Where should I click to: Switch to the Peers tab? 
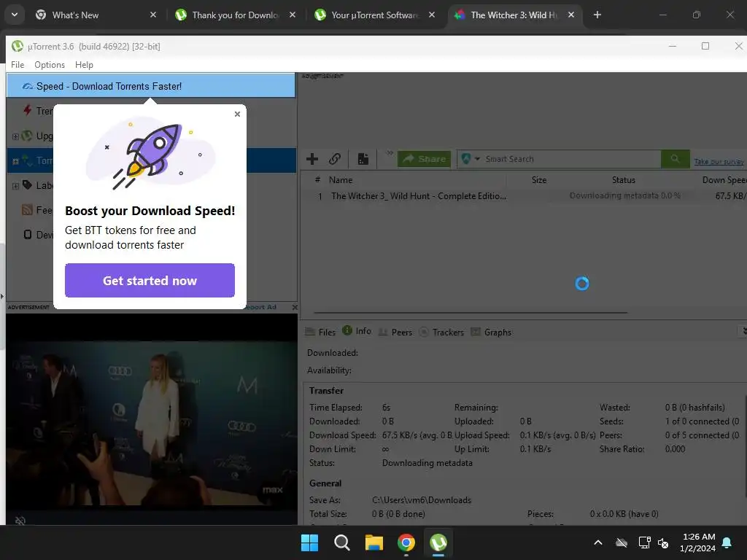[395, 332]
